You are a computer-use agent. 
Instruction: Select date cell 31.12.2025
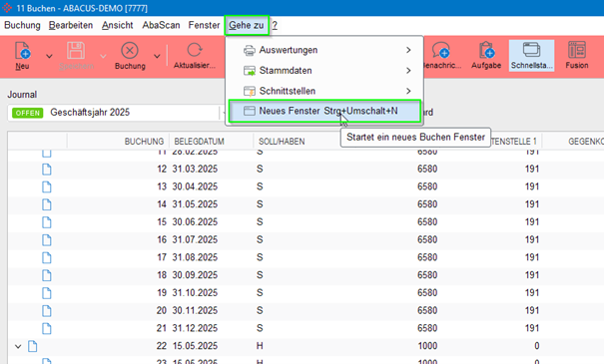pyautogui.click(x=195, y=328)
